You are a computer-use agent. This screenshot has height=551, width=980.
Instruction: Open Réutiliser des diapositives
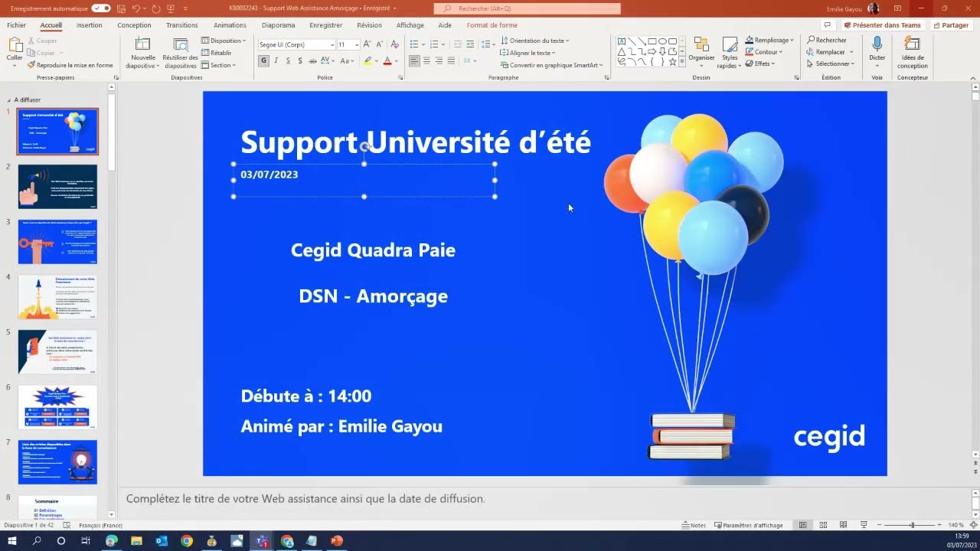click(x=180, y=53)
